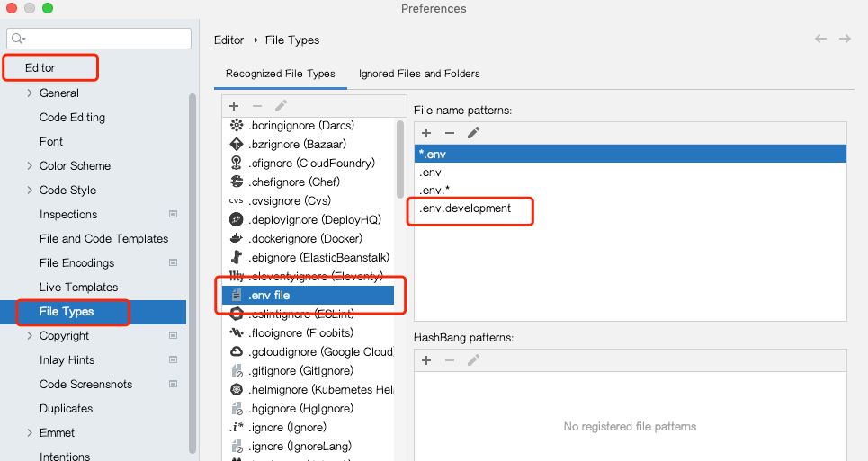Viewport: 868px width, 461px height.
Task: Go forward using navigation right arrow
Action: tap(845, 39)
